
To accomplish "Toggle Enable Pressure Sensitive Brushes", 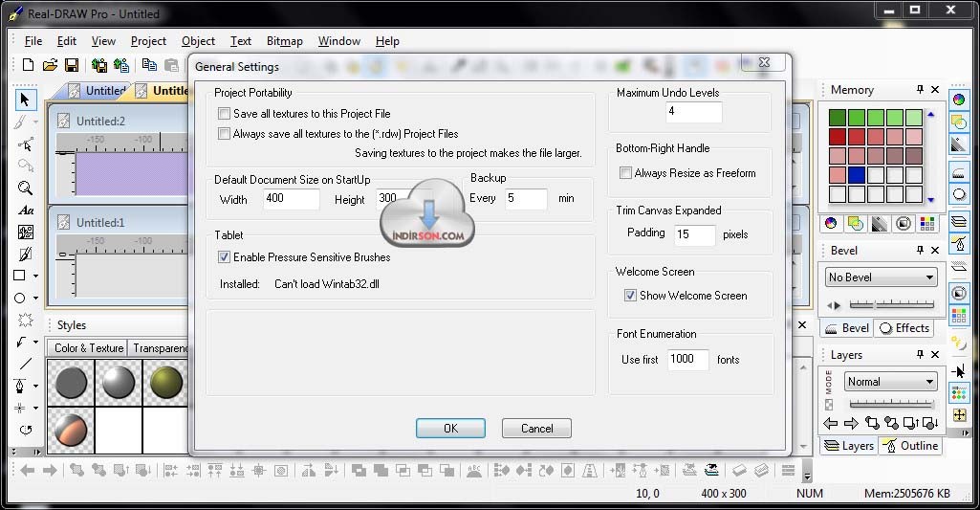I will 224,256.
